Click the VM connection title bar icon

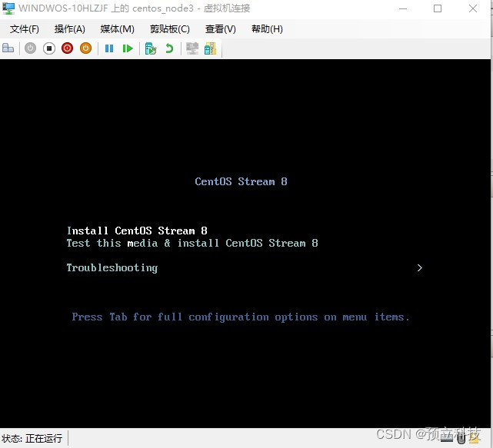click(8, 8)
